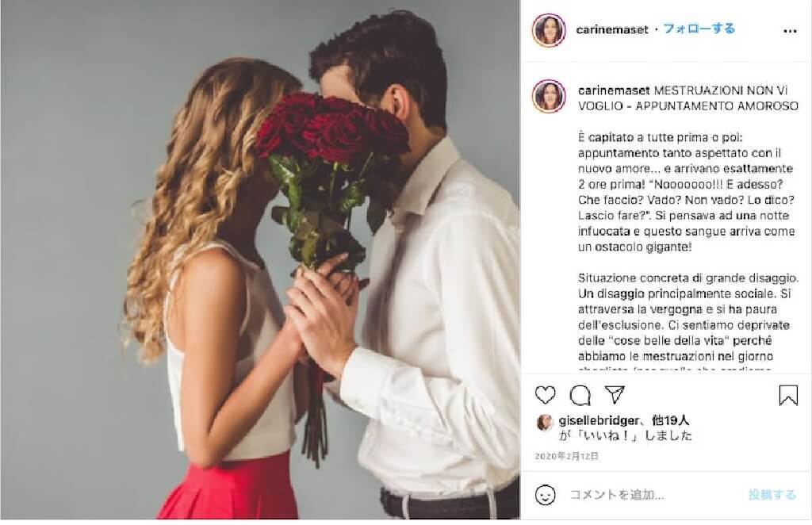
Task: View the other 他19人 likers list
Action: 670,420
